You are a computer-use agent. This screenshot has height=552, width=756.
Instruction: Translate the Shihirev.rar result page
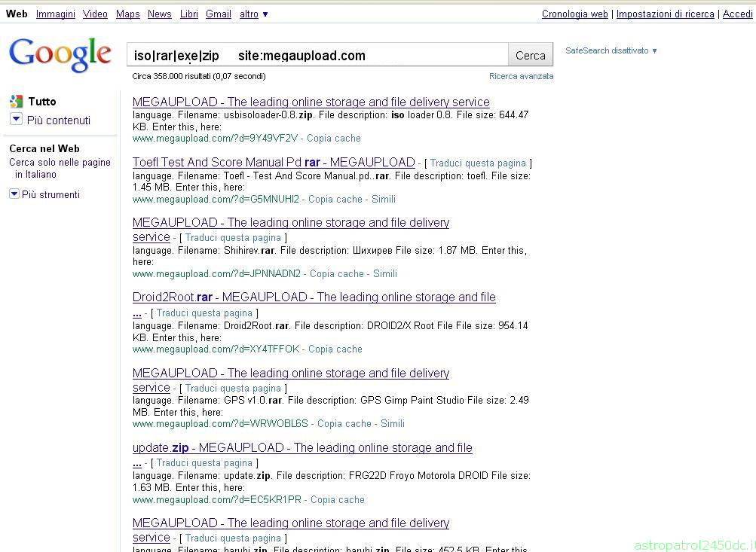233,237
